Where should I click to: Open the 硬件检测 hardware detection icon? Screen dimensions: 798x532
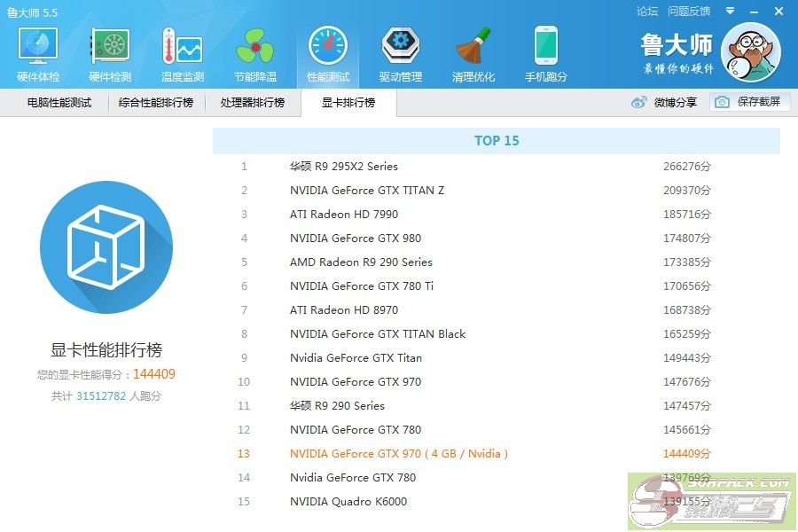coord(110,46)
